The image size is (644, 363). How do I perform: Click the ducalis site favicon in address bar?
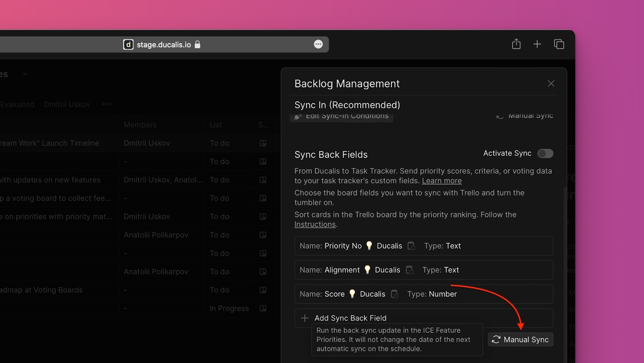tap(128, 44)
